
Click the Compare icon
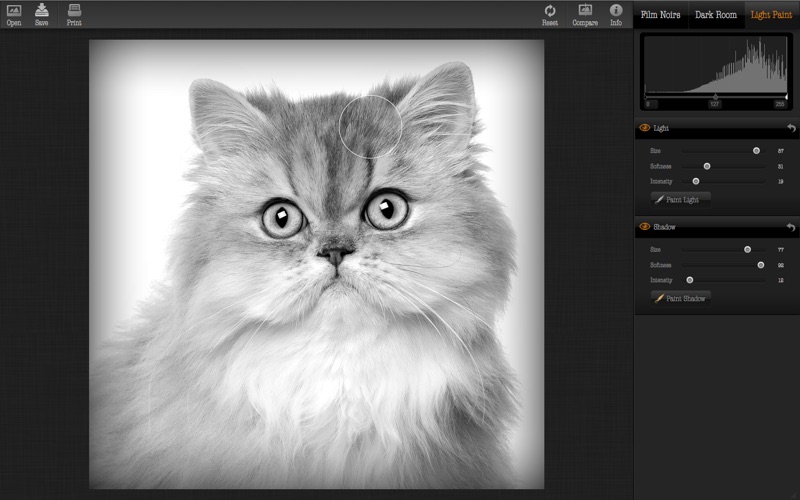coord(585,11)
